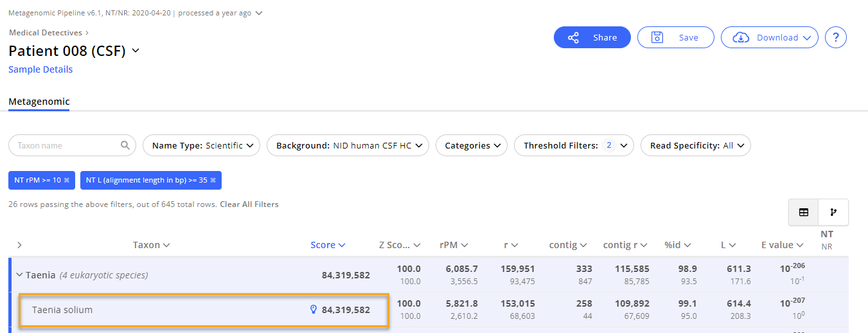Expand all rows using header arrow
868x333 pixels.
[x=19, y=245]
